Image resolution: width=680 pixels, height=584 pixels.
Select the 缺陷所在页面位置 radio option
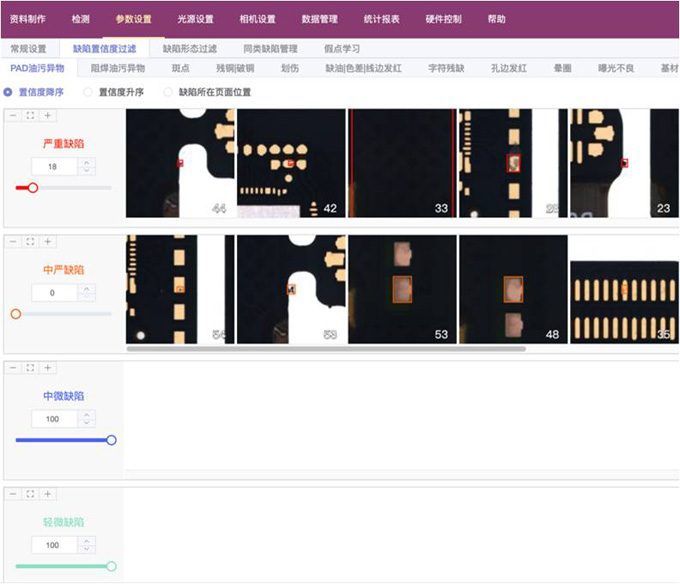(x=168, y=92)
